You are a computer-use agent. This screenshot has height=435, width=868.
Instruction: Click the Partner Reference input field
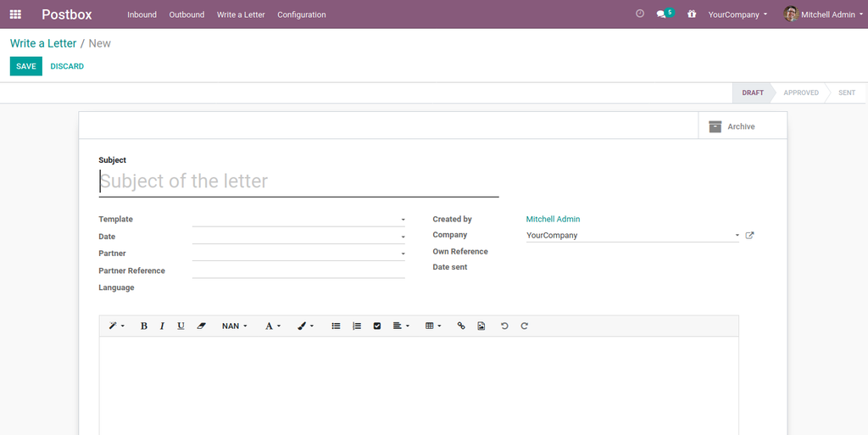click(x=299, y=270)
